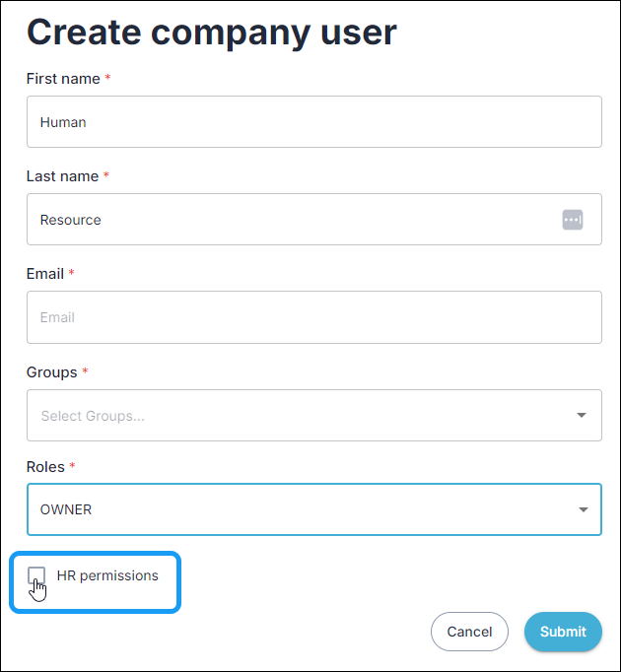This screenshot has height=672, width=621.
Task: Click the Groups field label
Action: [52, 372]
